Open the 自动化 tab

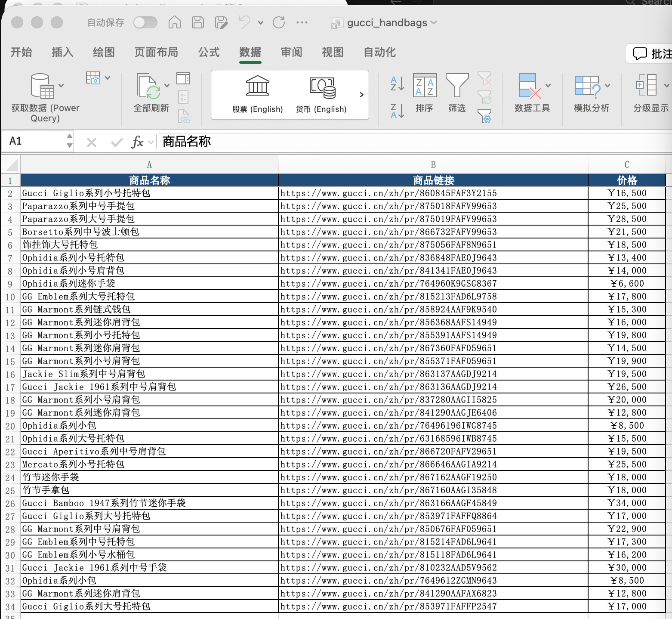pyautogui.click(x=379, y=53)
